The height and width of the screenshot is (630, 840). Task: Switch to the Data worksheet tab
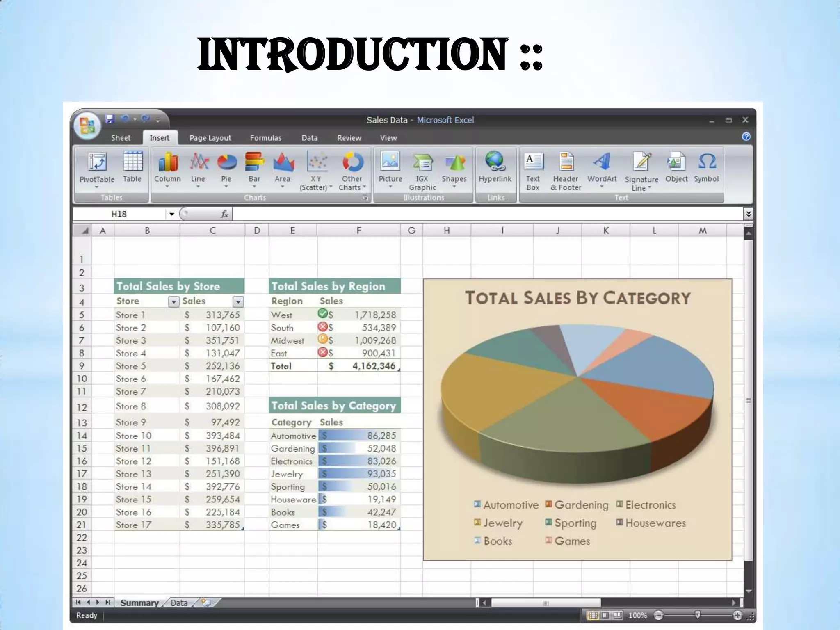pyautogui.click(x=179, y=603)
